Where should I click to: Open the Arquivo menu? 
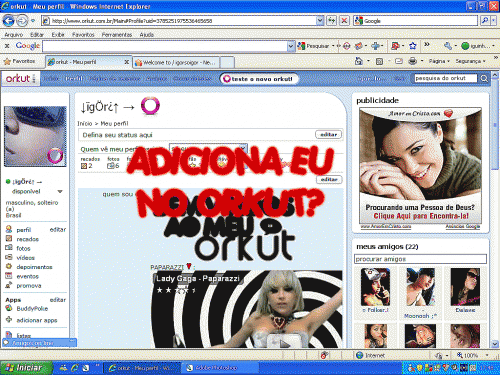pyautogui.click(x=14, y=35)
